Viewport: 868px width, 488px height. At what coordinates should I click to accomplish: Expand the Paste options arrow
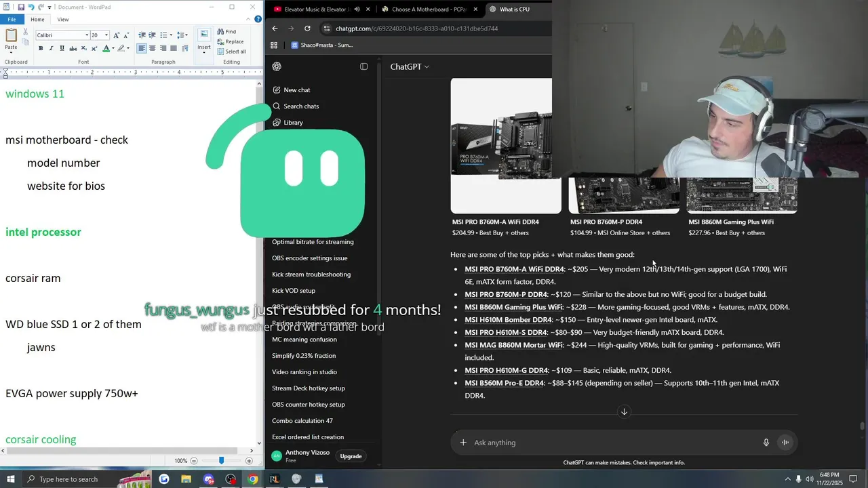click(11, 51)
